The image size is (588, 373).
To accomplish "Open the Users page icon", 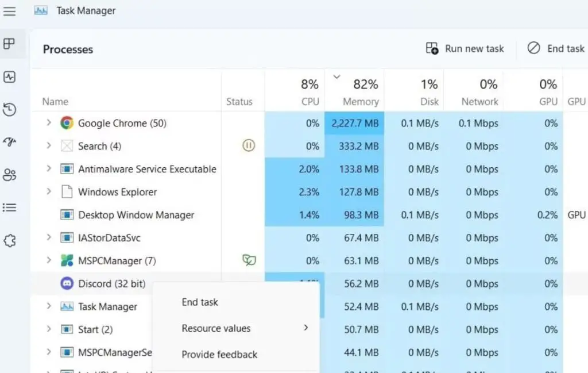I will (x=9, y=175).
